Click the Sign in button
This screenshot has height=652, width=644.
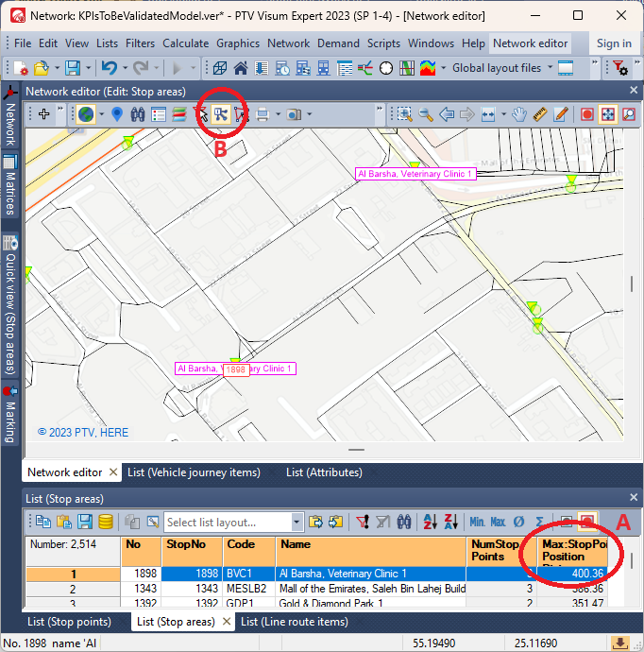(x=614, y=43)
